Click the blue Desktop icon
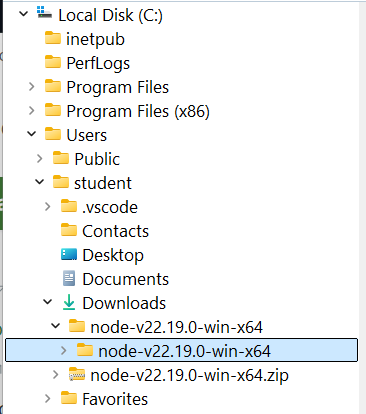Image resolution: width=366 pixels, height=414 pixels. click(69, 254)
